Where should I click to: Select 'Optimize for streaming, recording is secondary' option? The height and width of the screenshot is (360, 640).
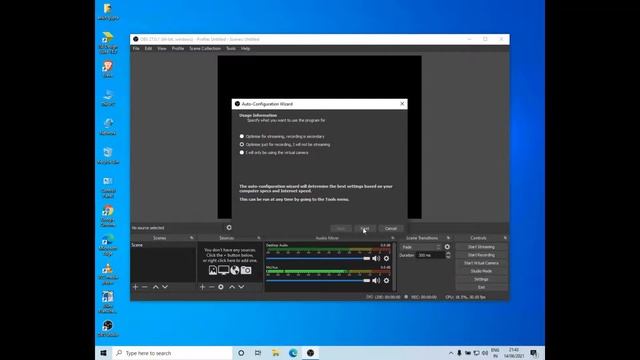click(282, 136)
